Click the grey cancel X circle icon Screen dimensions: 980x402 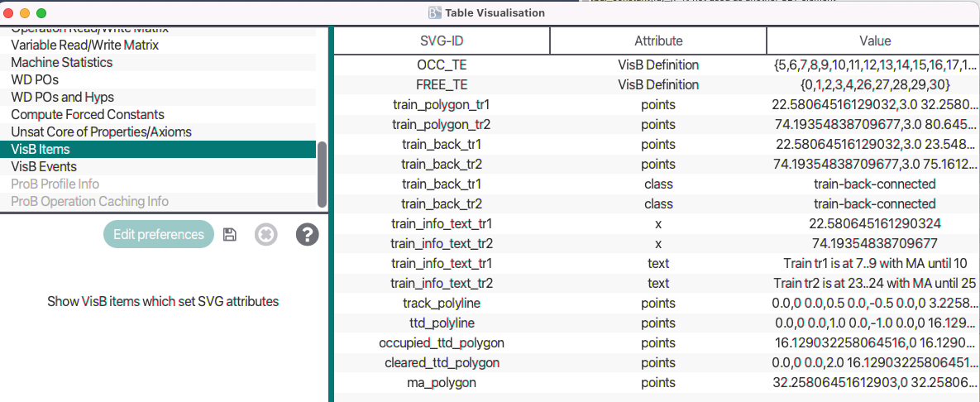click(265, 234)
